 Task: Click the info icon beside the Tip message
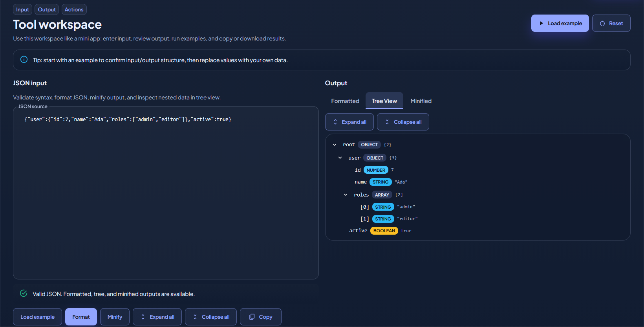pos(24,60)
